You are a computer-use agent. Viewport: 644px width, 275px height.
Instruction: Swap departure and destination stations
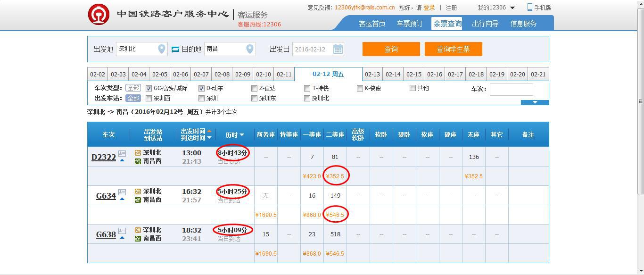(175, 49)
